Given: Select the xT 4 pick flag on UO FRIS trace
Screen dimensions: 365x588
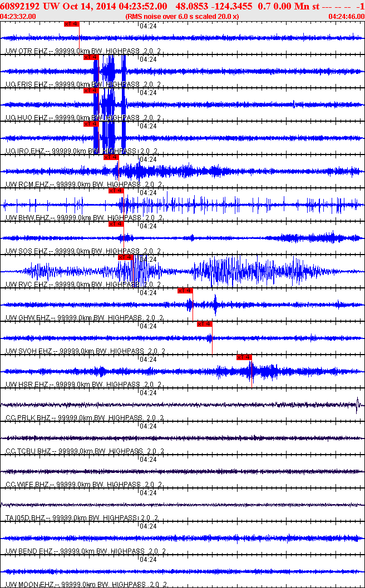Looking at the screenshot, I should tap(91, 57).
